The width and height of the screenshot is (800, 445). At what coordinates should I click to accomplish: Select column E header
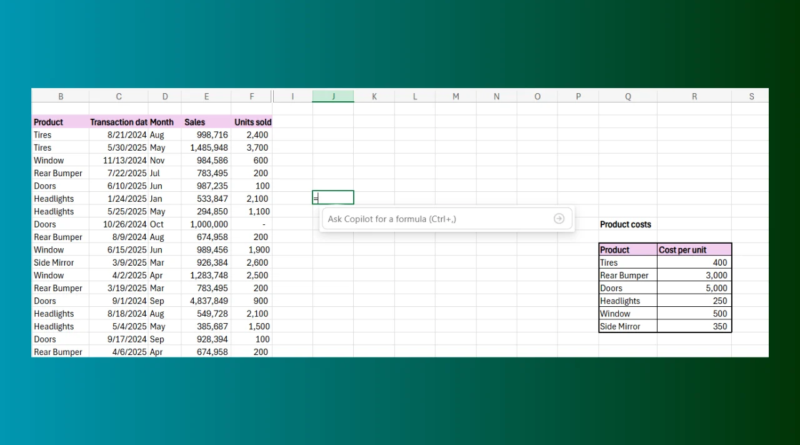(x=206, y=96)
